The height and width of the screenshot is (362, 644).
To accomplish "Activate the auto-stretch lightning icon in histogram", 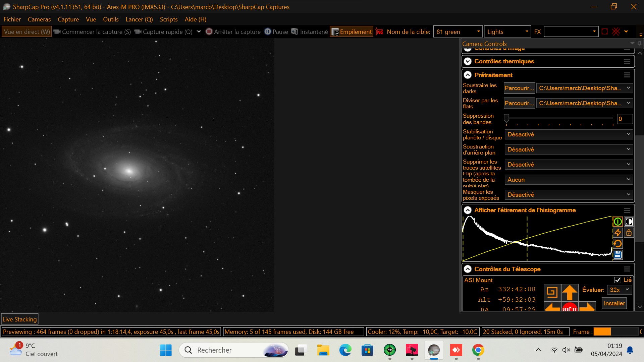I will pyautogui.click(x=618, y=233).
